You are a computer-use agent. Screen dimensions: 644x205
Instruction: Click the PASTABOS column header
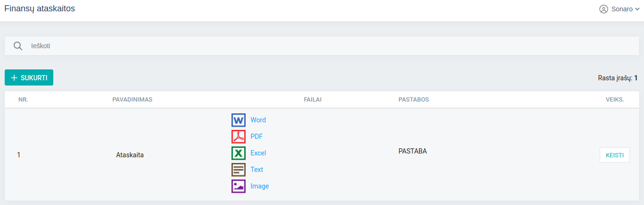(413, 100)
